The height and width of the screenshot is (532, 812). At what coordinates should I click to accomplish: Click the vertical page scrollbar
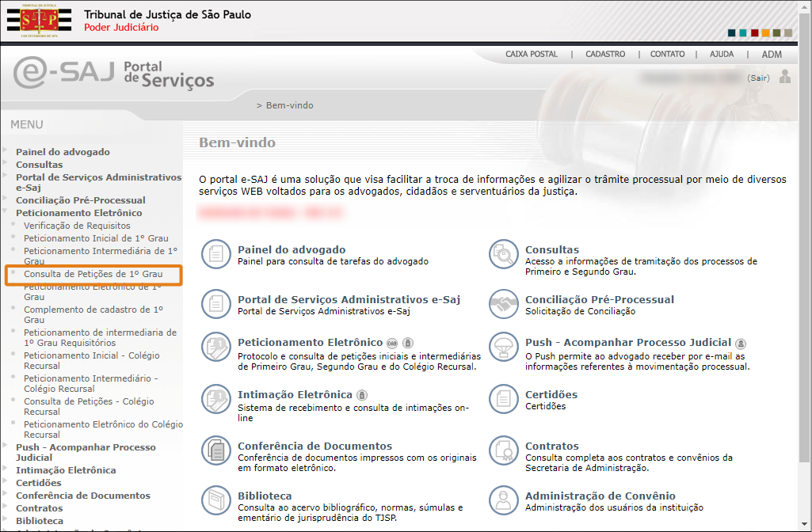click(x=804, y=238)
